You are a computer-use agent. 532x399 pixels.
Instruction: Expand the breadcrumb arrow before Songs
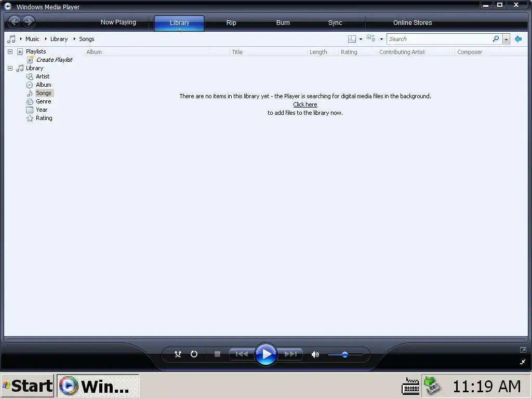[74, 39]
